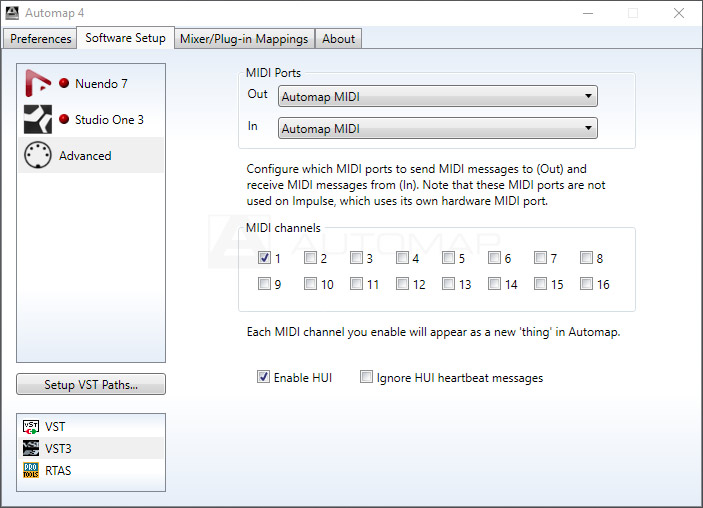
Task: Click the VST3 plug-in format icon
Action: (x=31, y=449)
